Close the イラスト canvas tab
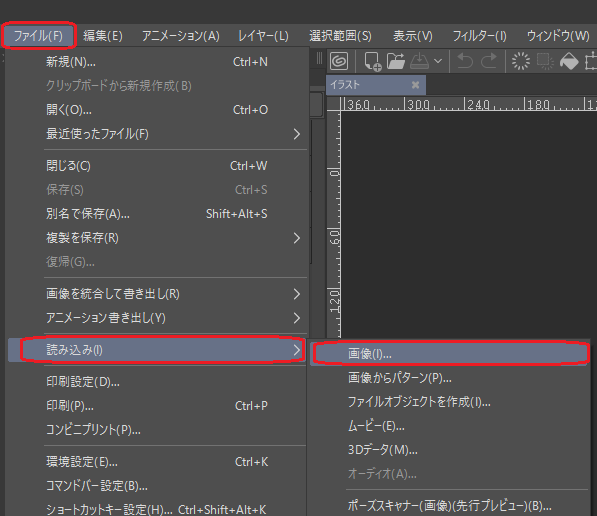Image resolution: width=597 pixels, height=516 pixels. [415, 85]
